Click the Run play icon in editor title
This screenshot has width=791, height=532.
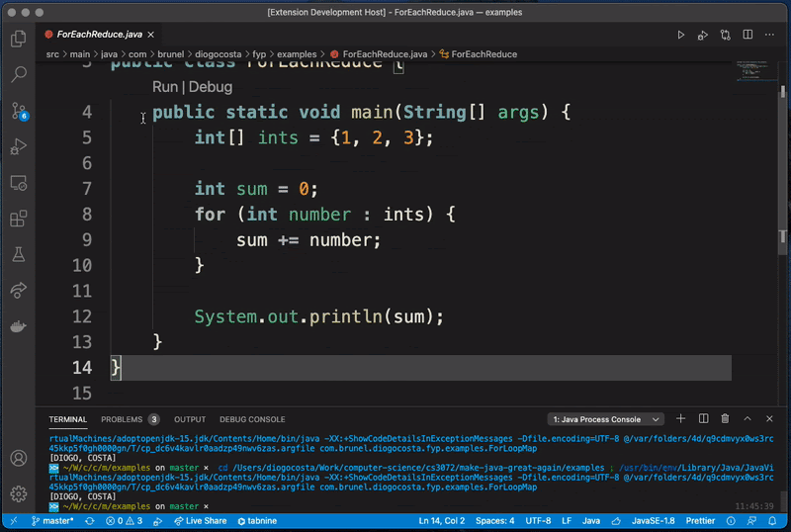[680, 35]
